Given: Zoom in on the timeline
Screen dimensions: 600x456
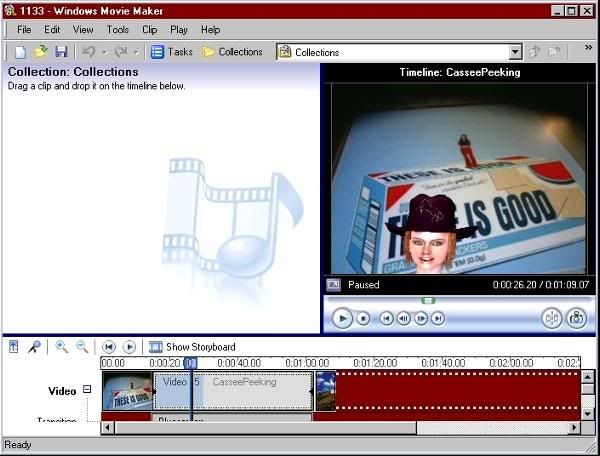Looking at the screenshot, I should (x=62, y=347).
